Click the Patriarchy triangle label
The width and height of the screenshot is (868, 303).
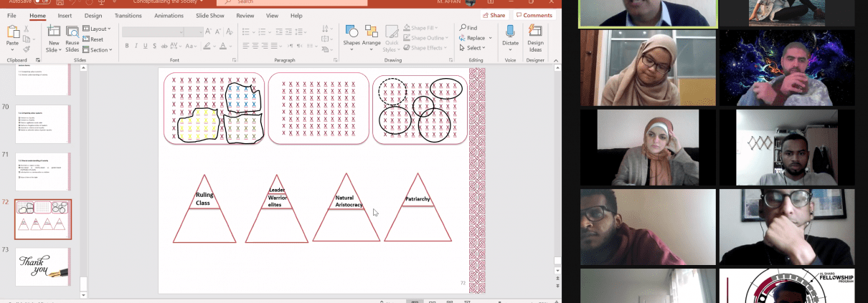click(418, 199)
